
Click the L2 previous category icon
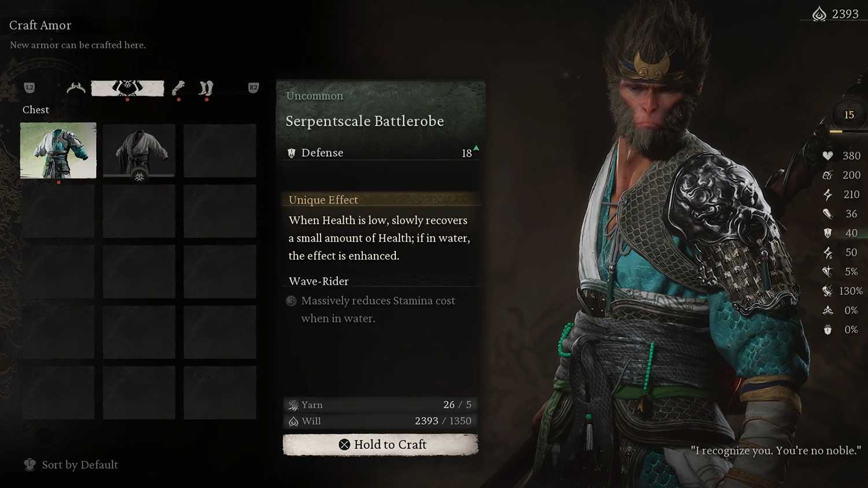coord(30,87)
